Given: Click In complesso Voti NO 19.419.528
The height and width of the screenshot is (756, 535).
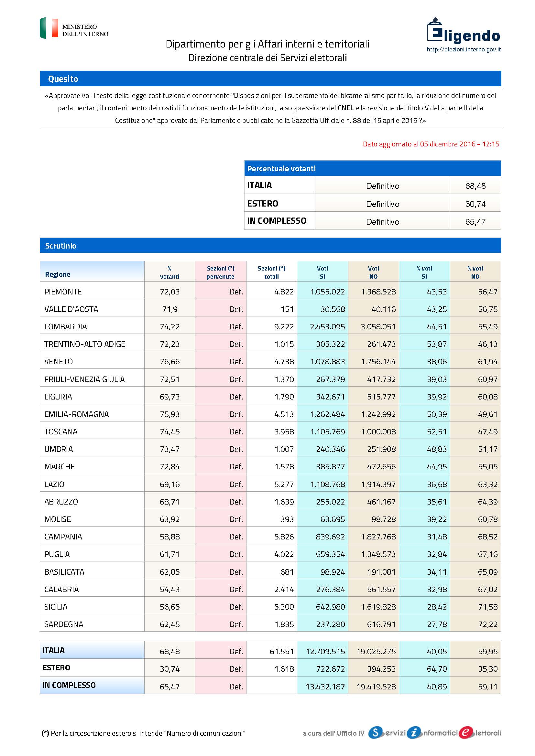Looking at the screenshot, I should (376, 687).
